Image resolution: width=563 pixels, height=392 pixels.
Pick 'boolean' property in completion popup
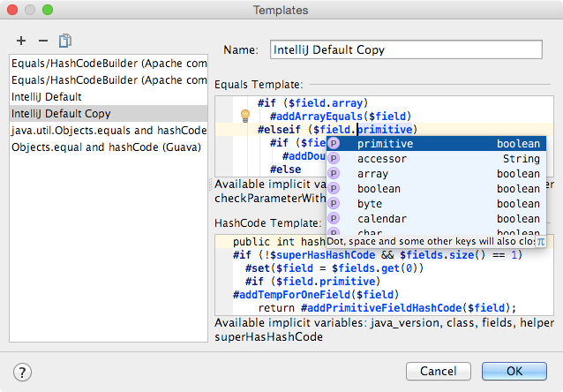point(436,189)
